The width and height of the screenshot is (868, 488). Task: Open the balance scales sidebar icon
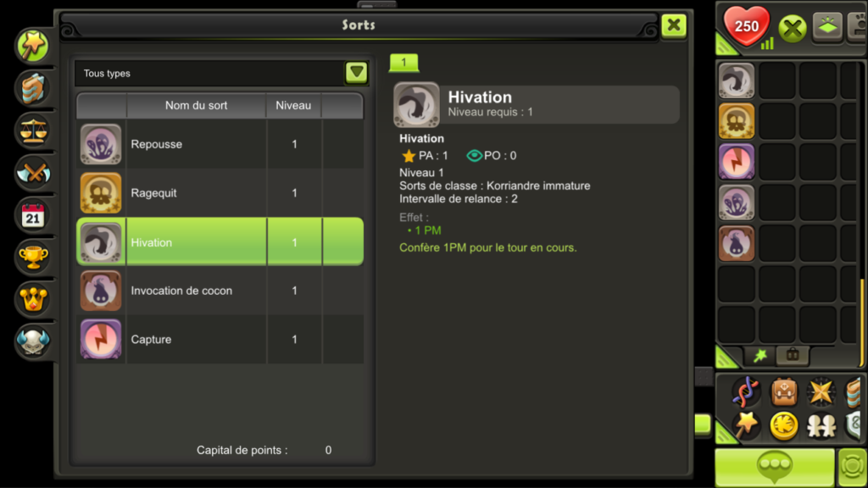click(33, 130)
